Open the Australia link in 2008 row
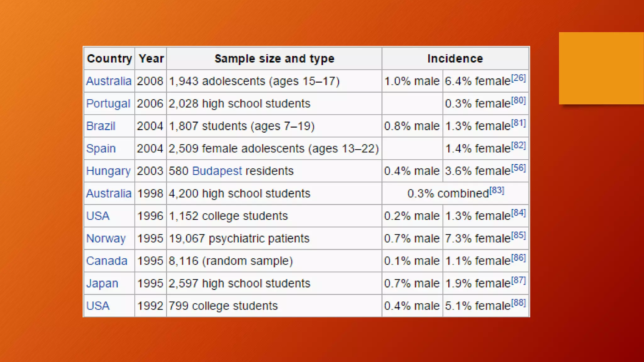644x362 pixels. (108, 81)
